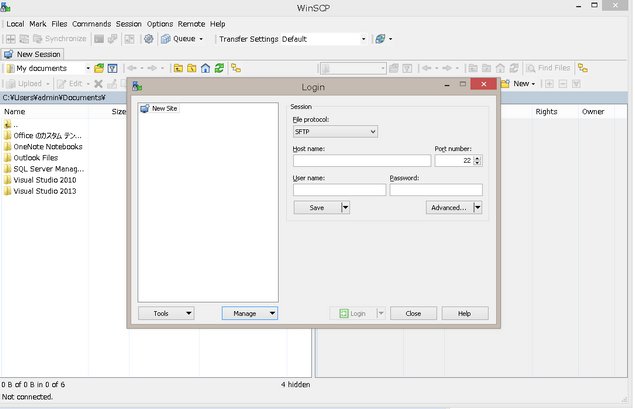The image size is (635, 409).
Task: Click the local back navigation arrow
Action: pyautogui.click(x=132, y=68)
